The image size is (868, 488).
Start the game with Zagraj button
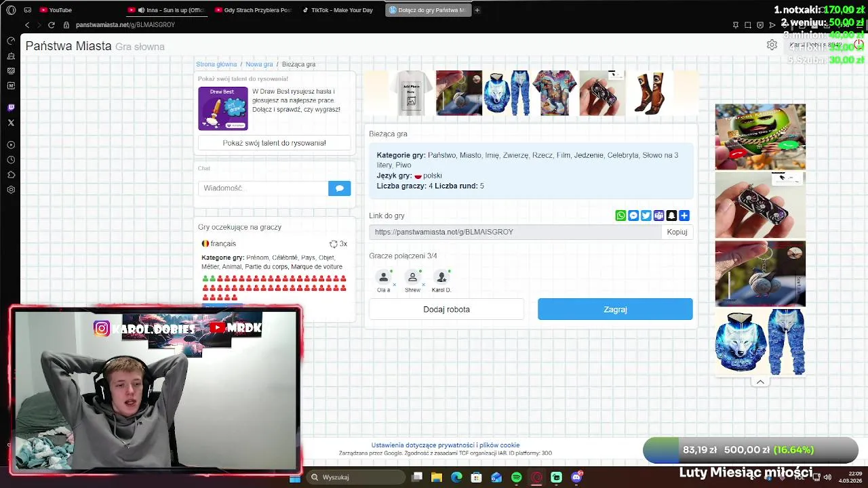point(615,309)
